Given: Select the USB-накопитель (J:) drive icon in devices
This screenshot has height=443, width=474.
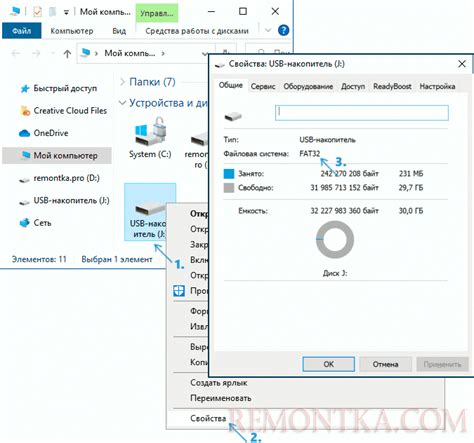Looking at the screenshot, I should click(150, 212).
